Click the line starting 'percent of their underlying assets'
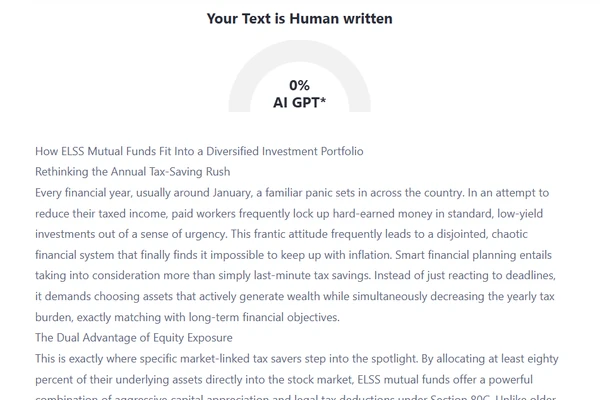 point(284,379)
